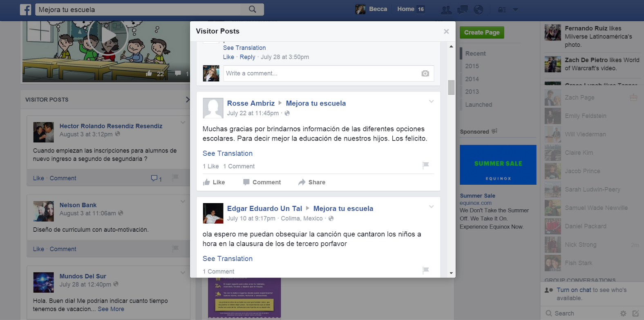This screenshot has height=320, width=644.
Task: Expand the Visitor Posts sidebar arrow
Action: coord(188,99)
